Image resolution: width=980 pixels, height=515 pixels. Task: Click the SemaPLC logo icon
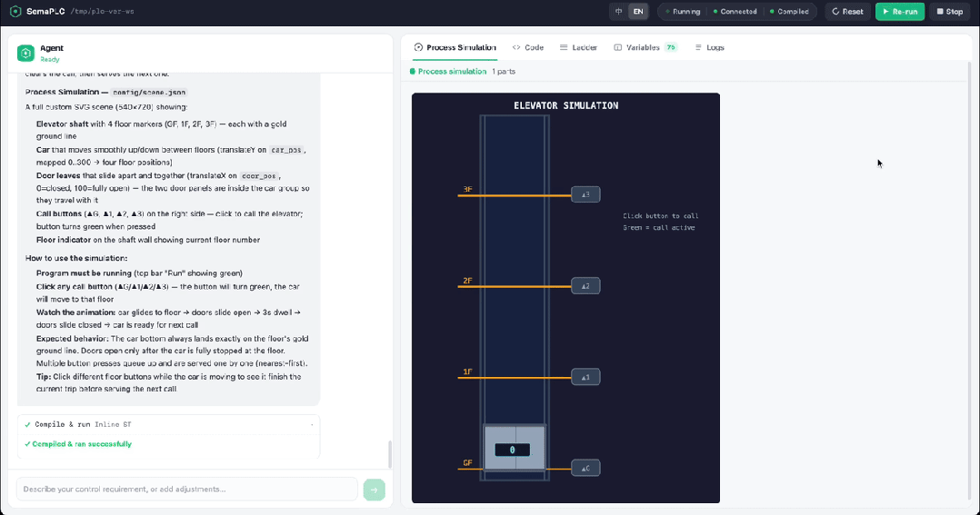coord(15,11)
